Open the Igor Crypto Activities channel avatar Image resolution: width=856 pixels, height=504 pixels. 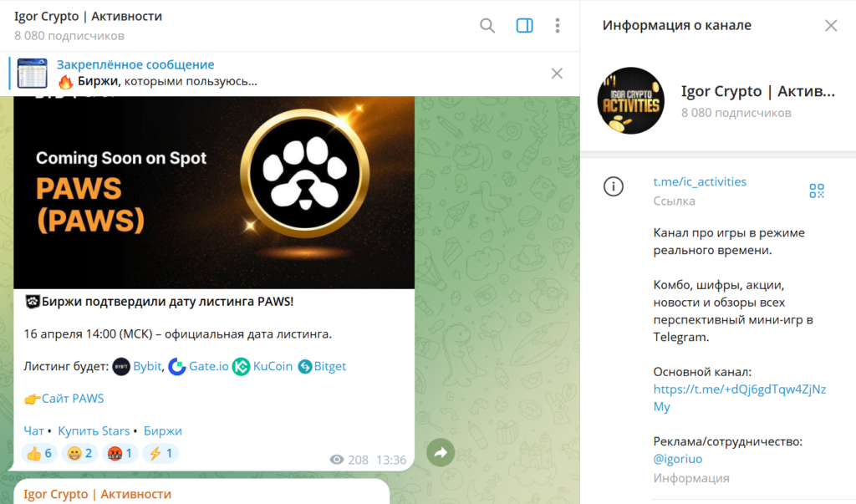630,100
